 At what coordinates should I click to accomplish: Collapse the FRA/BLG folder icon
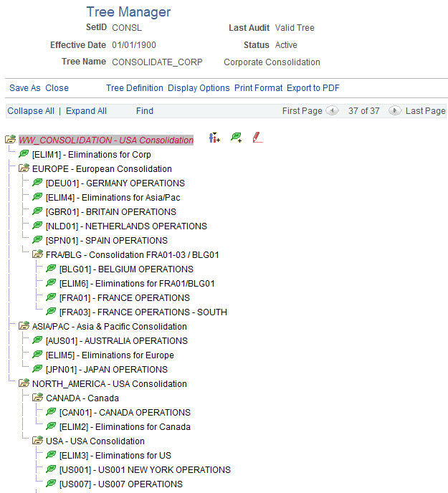[37, 254]
